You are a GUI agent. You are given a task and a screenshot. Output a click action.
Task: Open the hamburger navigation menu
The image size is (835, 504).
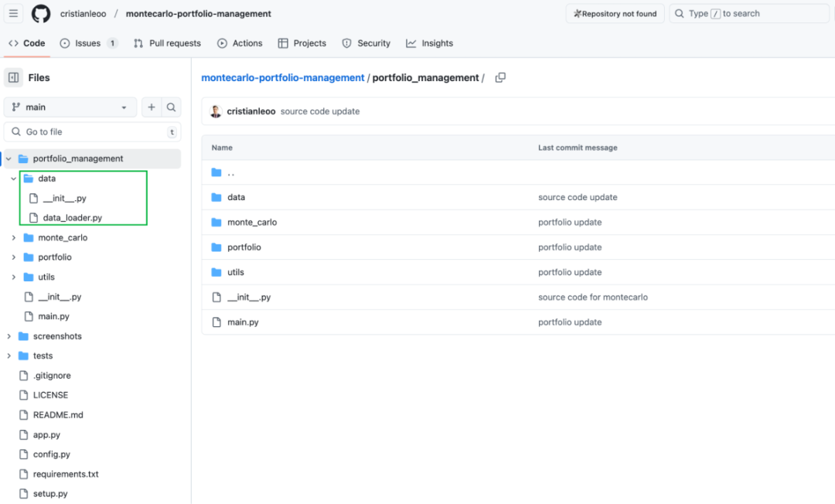tap(13, 14)
